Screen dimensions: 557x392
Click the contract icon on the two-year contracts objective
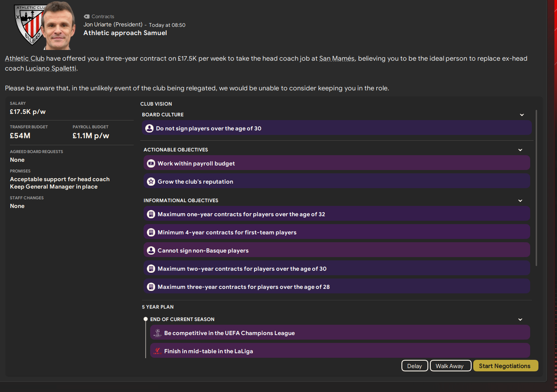click(x=151, y=268)
